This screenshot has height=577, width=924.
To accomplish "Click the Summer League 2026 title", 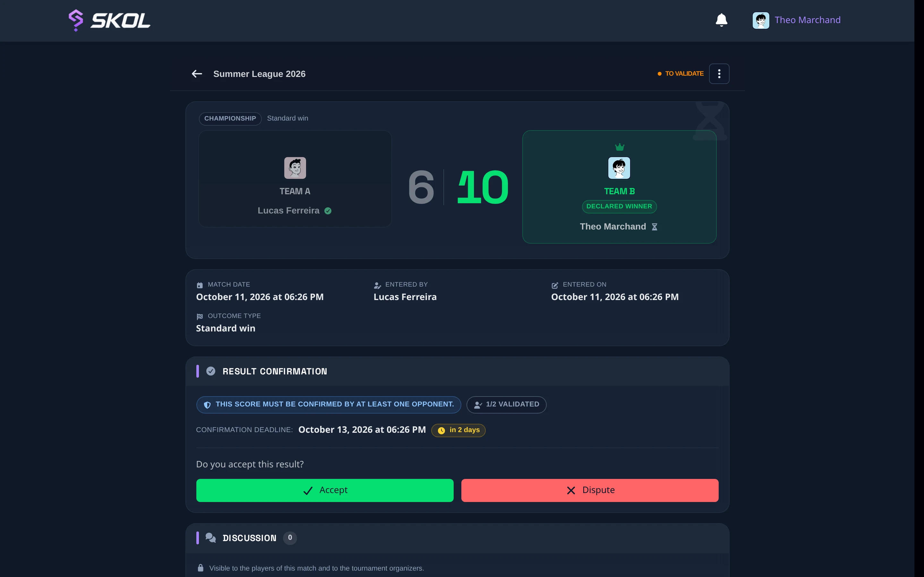I will click(x=259, y=74).
